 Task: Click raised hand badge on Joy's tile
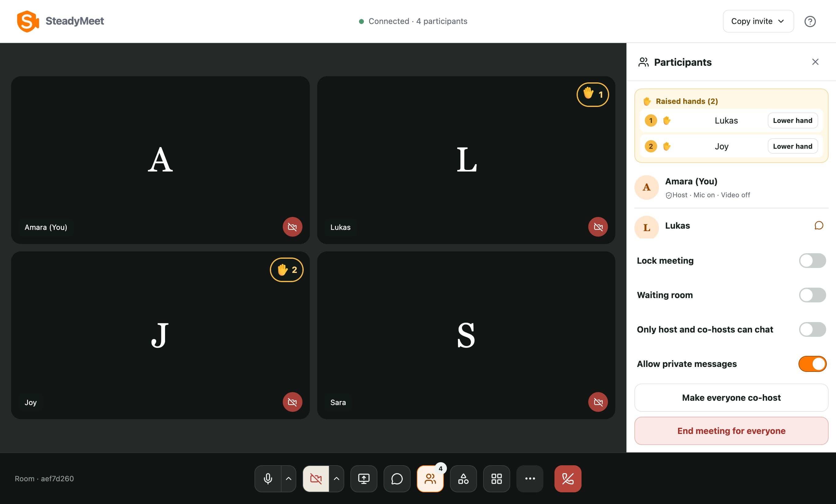tap(287, 270)
